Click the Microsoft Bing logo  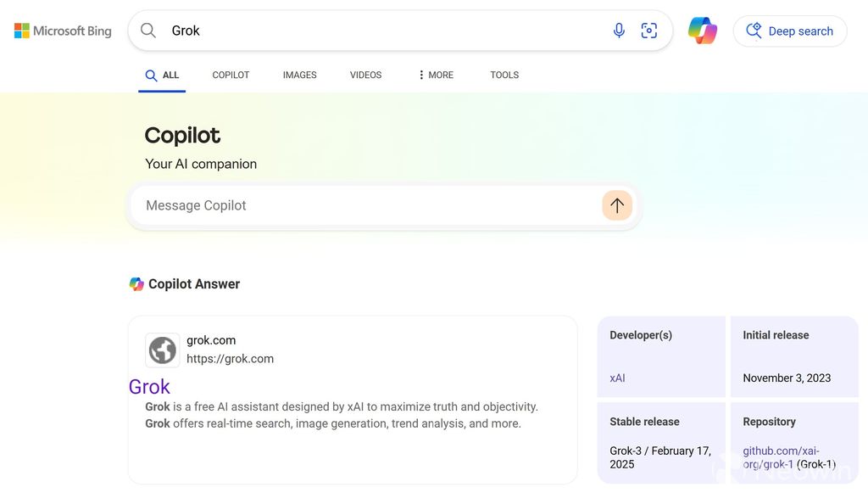[x=63, y=31]
